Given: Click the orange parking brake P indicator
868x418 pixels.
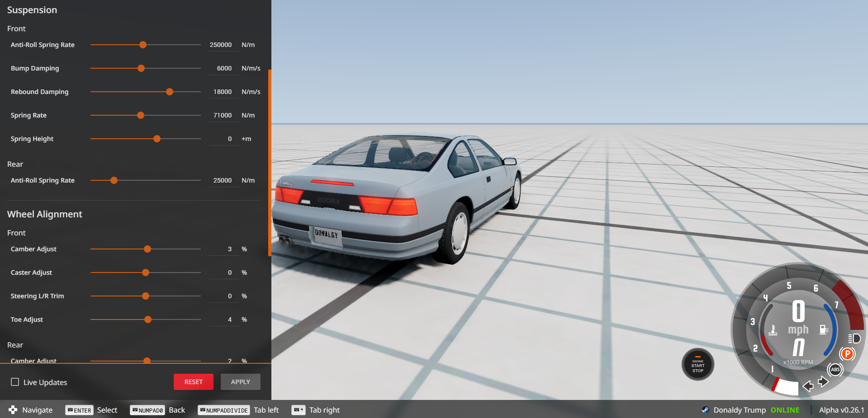Looking at the screenshot, I should [848, 354].
